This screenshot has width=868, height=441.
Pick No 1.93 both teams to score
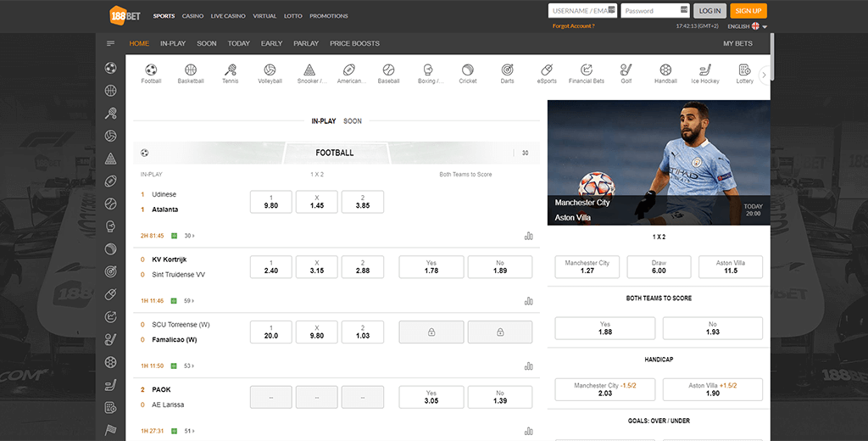tap(712, 328)
